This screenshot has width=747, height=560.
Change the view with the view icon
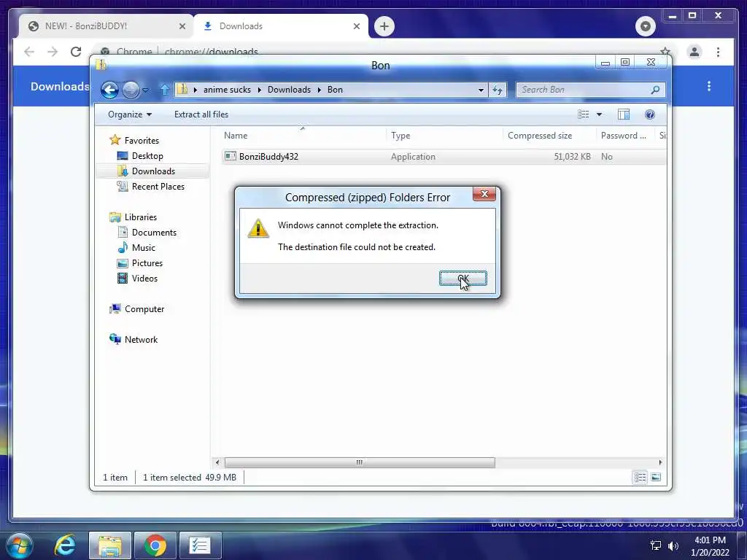point(583,114)
